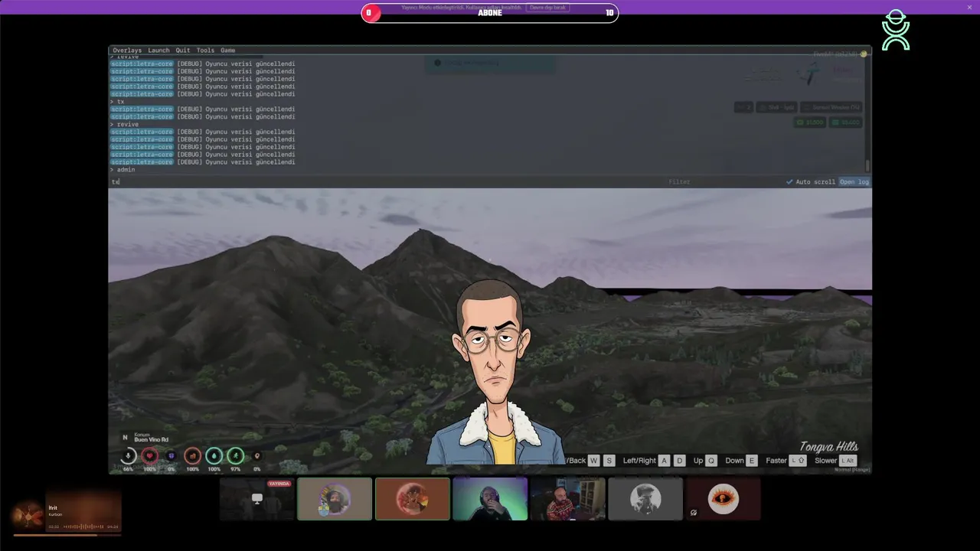980x551 pixels.
Task: Open the Quit menu in console
Action: click(182, 51)
